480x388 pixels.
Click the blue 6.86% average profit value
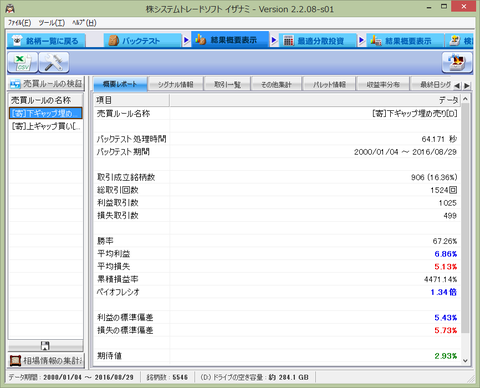tap(446, 254)
